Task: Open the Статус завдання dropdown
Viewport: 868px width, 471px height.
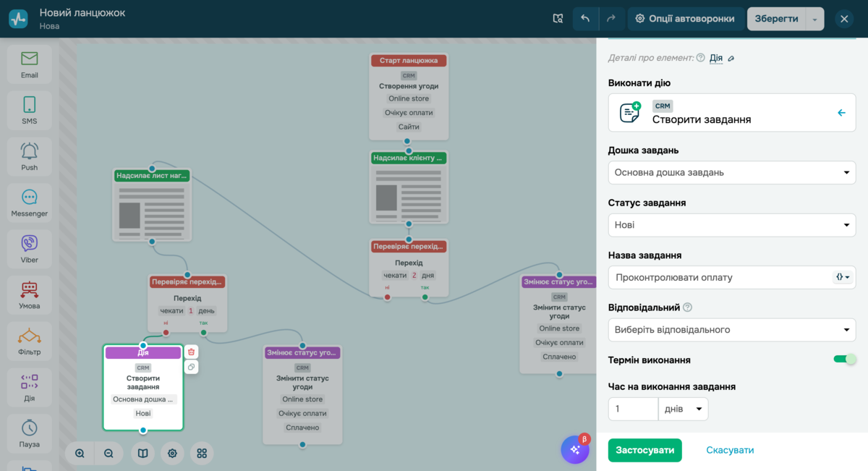Action: [731, 225]
